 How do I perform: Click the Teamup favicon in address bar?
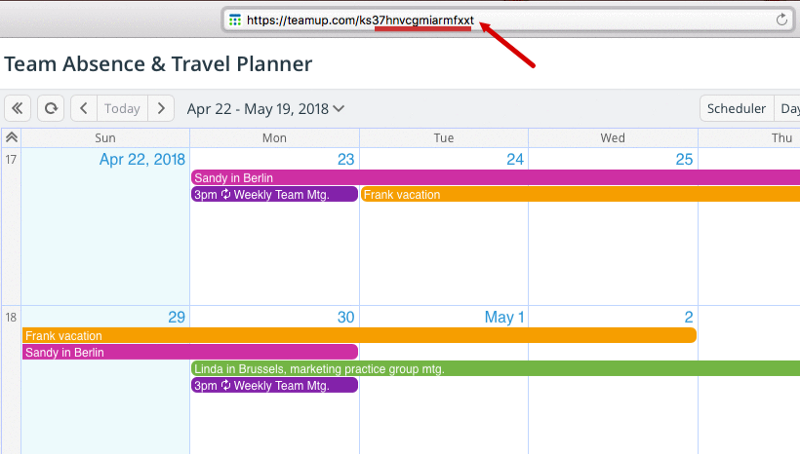coord(235,20)
